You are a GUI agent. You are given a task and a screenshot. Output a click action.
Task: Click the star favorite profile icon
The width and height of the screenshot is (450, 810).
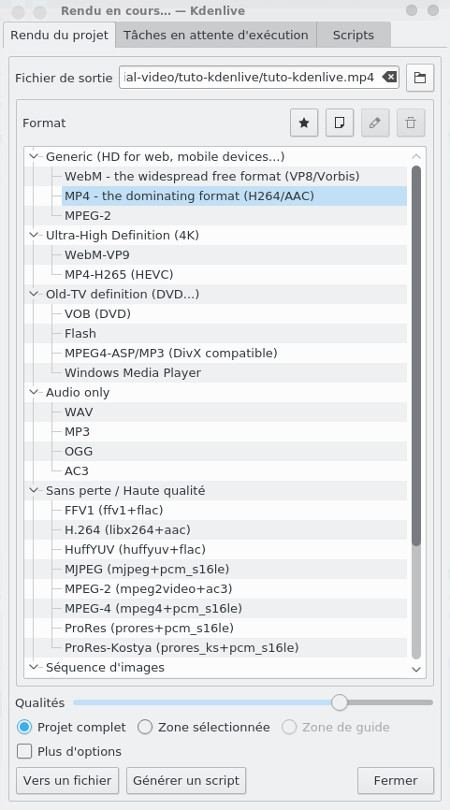[304, 123]
